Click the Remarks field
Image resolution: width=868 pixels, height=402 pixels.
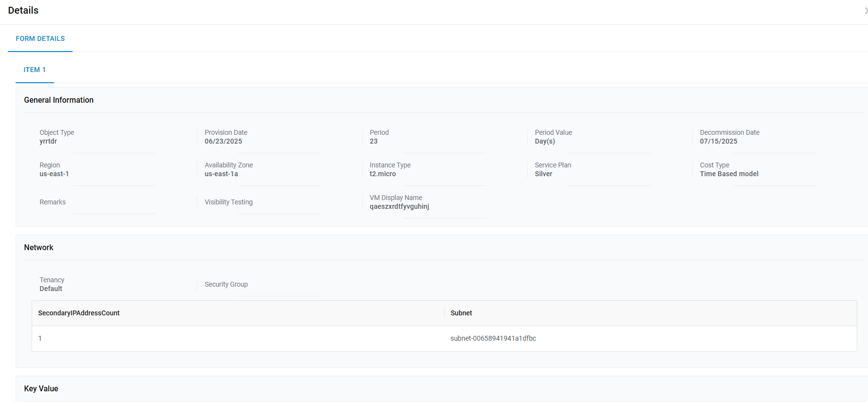pos(53,202)
